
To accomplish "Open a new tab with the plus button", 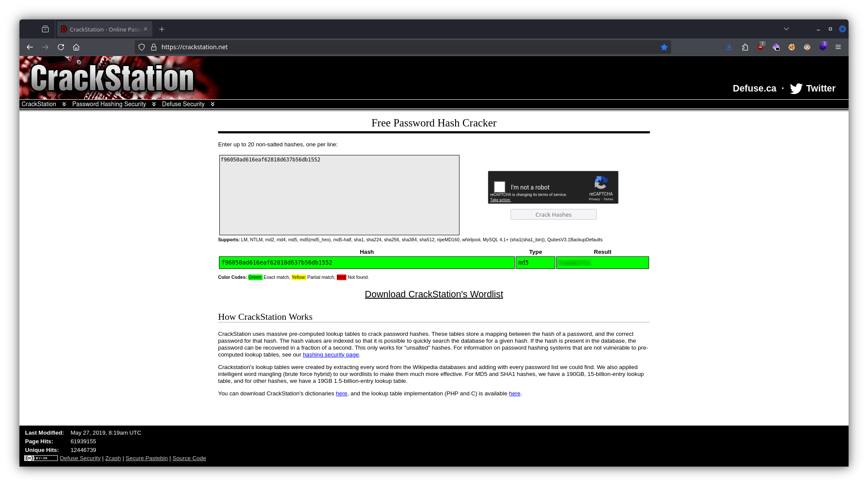I will coord(162,29).
